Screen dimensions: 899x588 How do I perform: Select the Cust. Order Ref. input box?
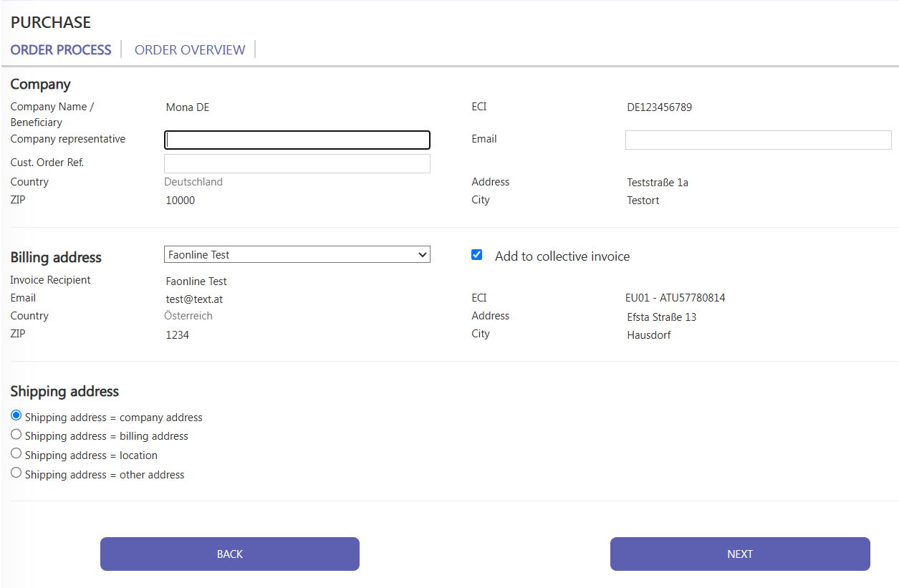(297, 163)
